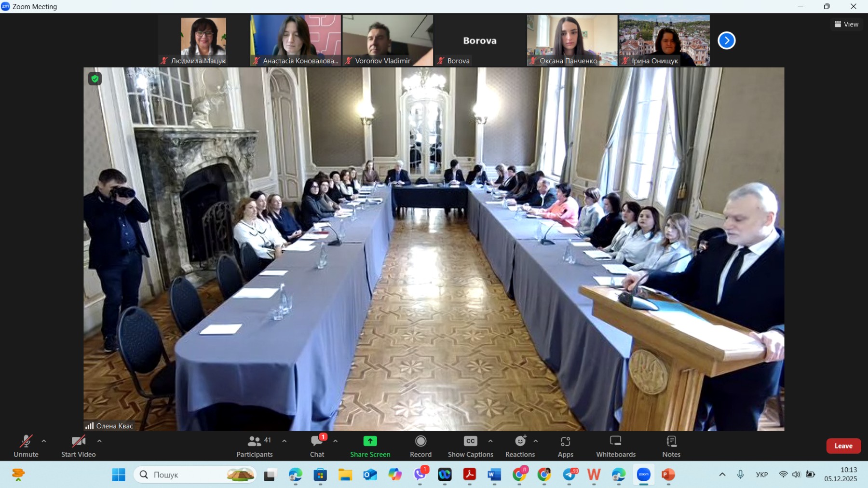Open the Participants panel
The width and height of the screenshot is (868, 488).
(254, 446)
